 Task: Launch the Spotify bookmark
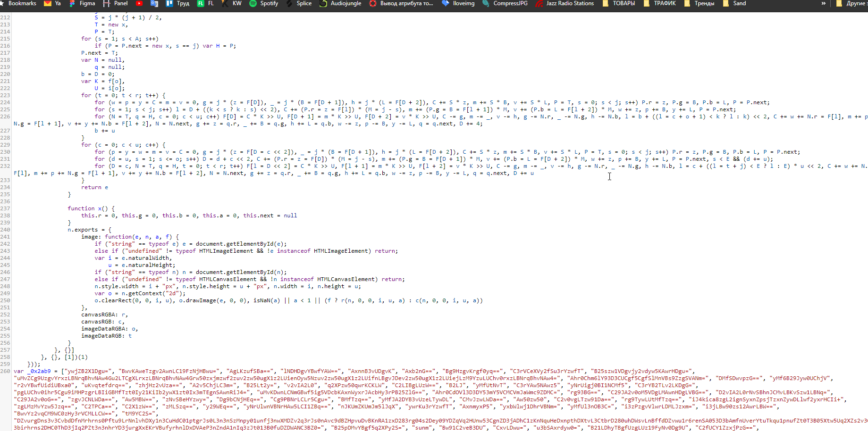tap(264, 3)
